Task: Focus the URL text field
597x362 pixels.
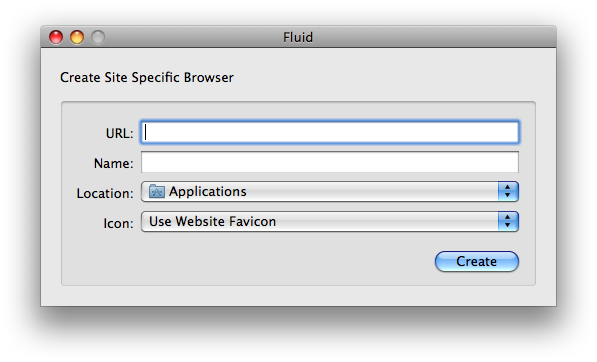Action: (x=330, y=132)
